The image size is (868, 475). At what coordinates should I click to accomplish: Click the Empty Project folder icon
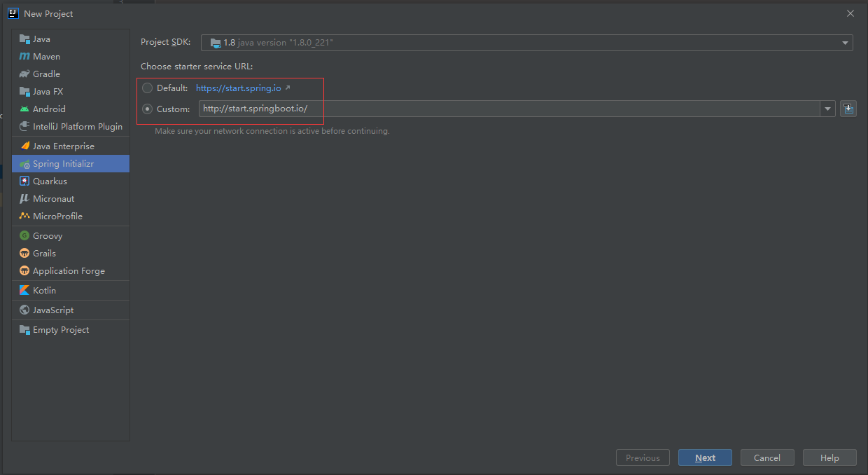pos(24,330)
